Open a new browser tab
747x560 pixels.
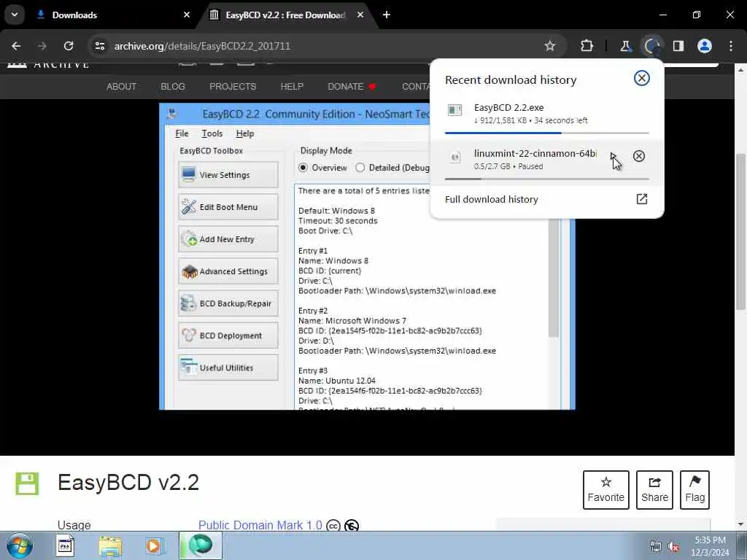pyautogui.click(x=387, y=15)
